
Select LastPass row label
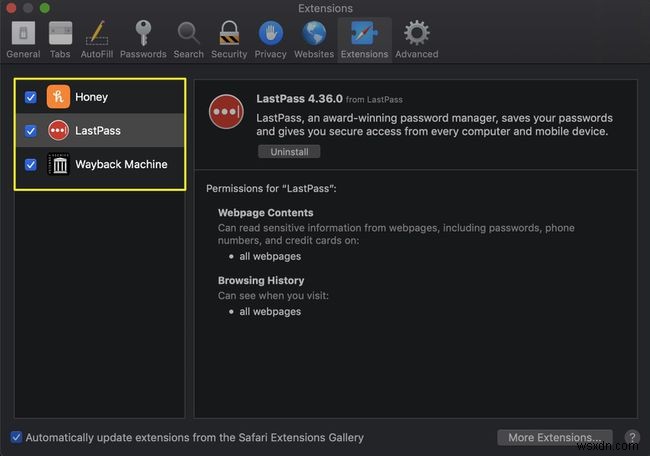[x=98, y=131]
